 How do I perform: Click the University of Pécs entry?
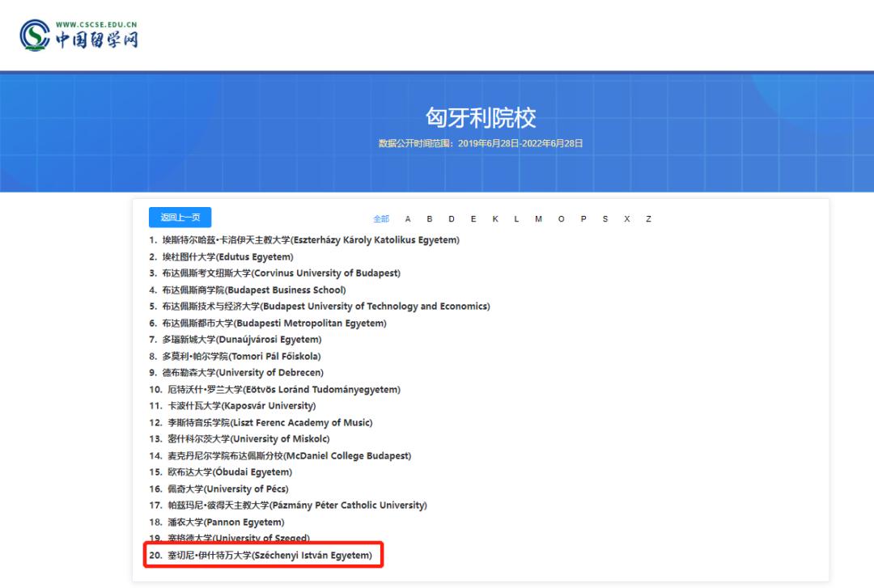[x=227, y=489]
